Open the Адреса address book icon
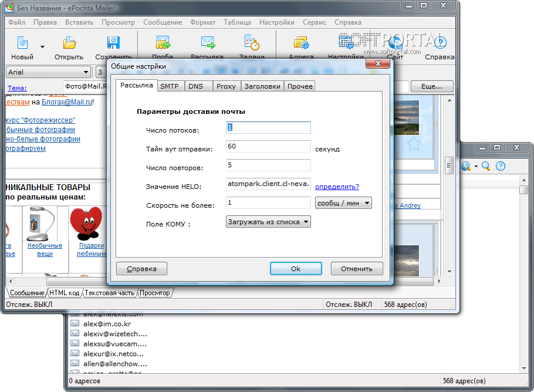 (x=301, y=43)
